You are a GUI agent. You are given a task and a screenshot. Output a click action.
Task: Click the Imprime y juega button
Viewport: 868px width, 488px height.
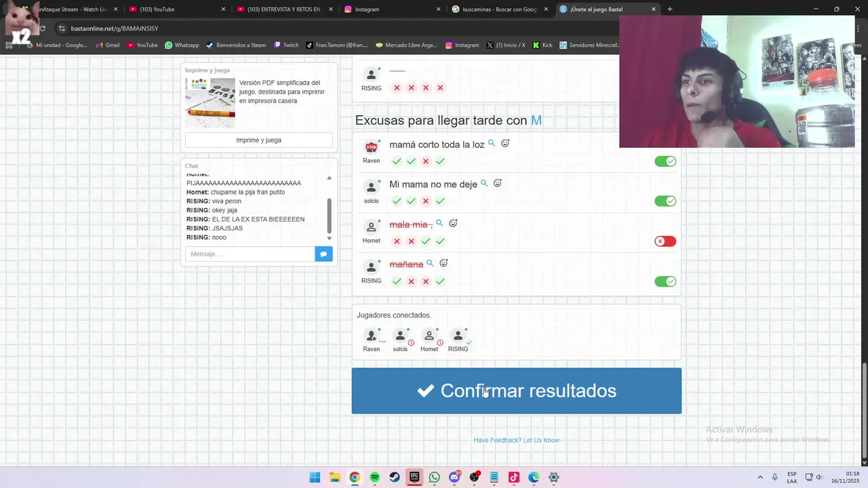pos(258,140)
